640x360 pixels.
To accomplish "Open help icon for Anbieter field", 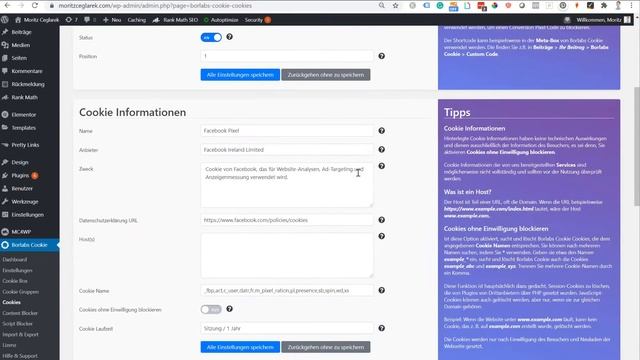I will click(x=382, y=149).
